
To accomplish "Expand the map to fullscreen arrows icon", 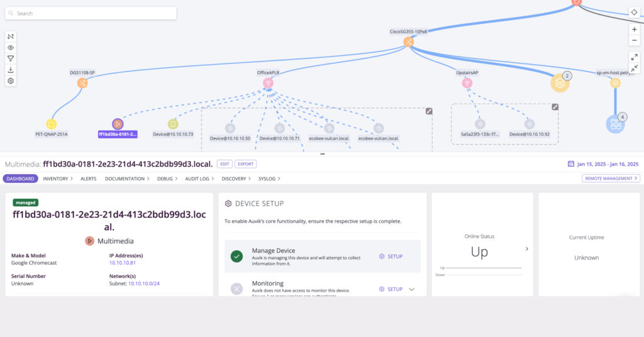I will point(634,57).
